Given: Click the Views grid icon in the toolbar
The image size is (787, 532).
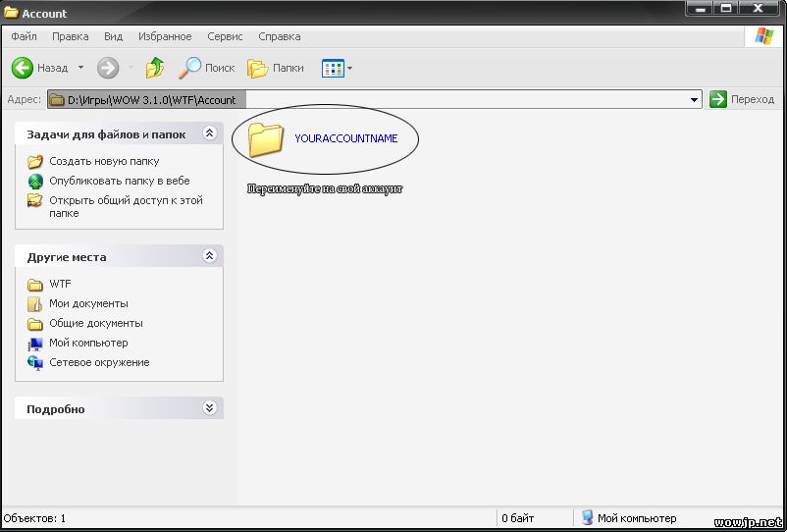Looking at the screenshot, I should (332, 68).
